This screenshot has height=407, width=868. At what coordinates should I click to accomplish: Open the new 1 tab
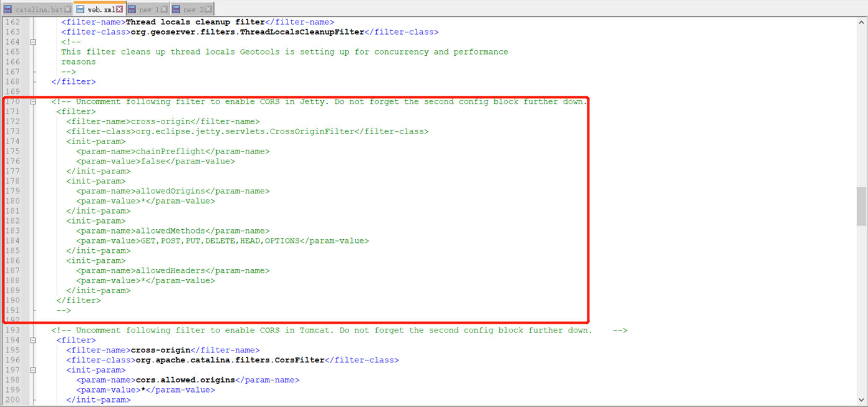[147, 9]
